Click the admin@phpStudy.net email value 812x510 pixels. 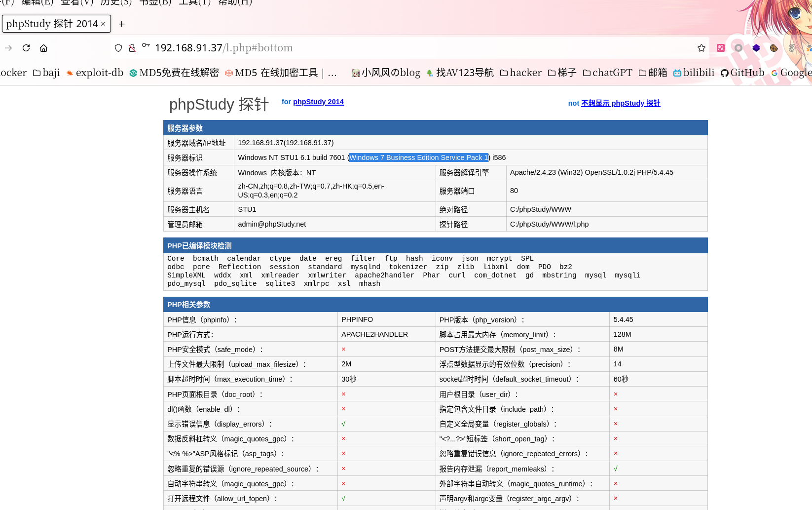coord(272,224)
